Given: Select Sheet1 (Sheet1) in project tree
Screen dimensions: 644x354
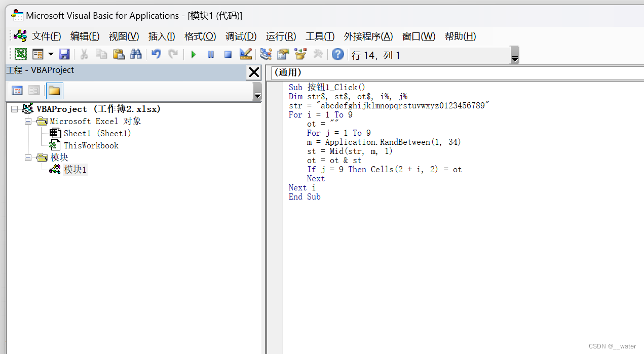Looking at the screenshot, I should point(97,133).
